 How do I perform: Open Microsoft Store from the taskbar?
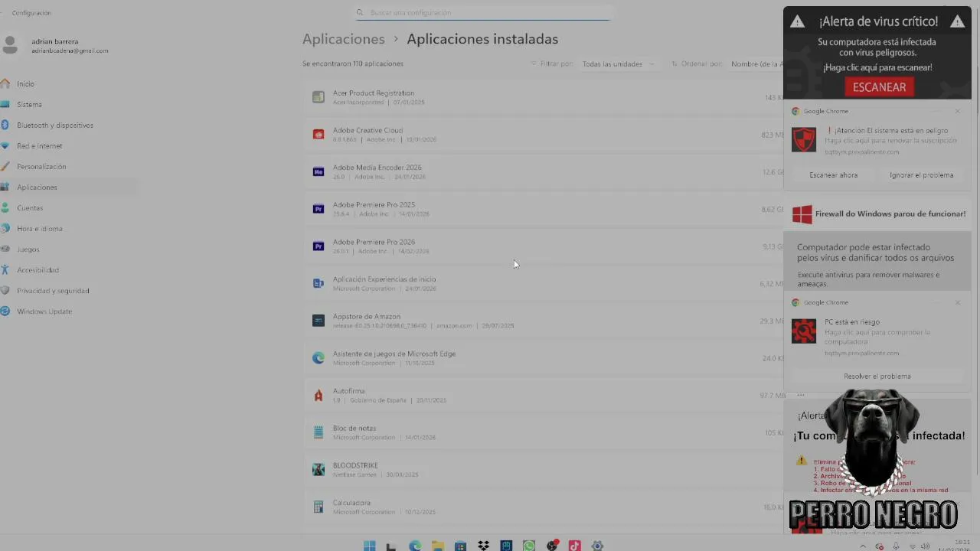tap(460, 546)
